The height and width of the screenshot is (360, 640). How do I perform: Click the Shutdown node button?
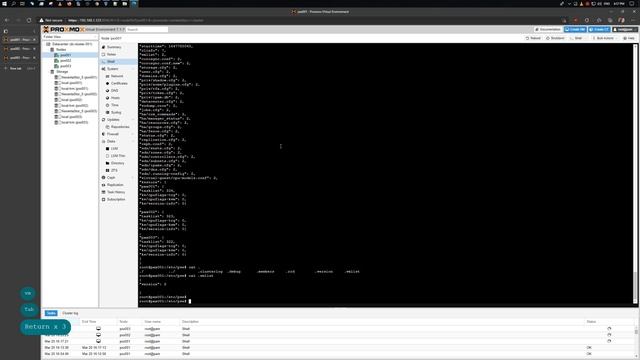[555, 38]
